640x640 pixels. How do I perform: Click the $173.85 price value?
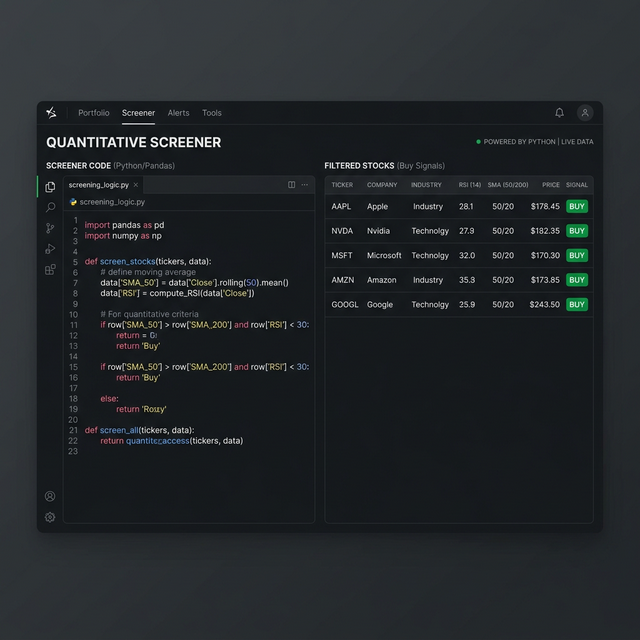point(545,280)
